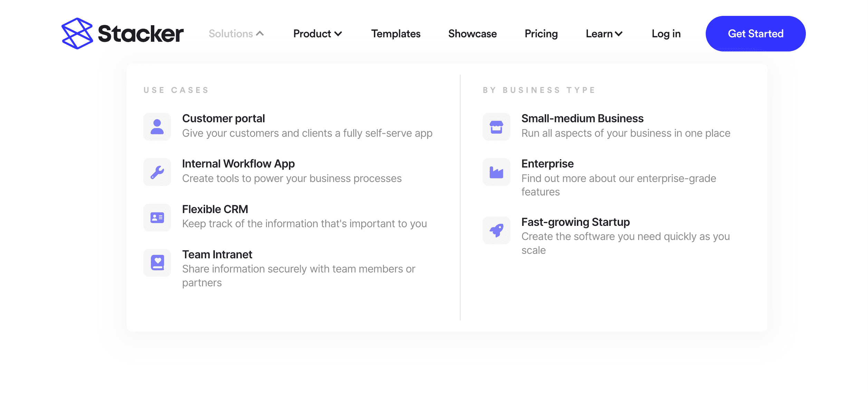Click the Small-medium Business storefront icon

[x=496, y=127]
